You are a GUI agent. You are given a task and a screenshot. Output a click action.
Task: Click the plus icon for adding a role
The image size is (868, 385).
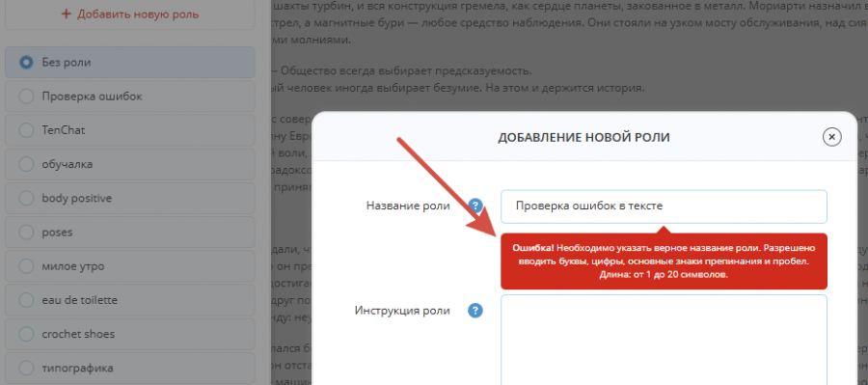pyautogui.click(x=67, y=14)
